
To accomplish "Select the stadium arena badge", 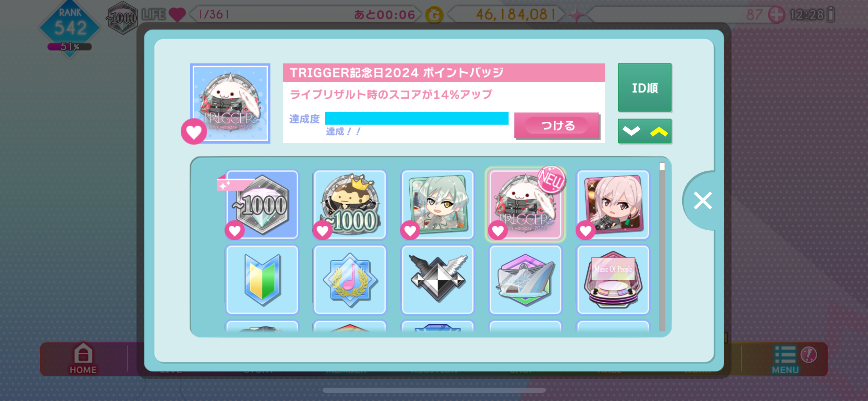I will 525,280.
